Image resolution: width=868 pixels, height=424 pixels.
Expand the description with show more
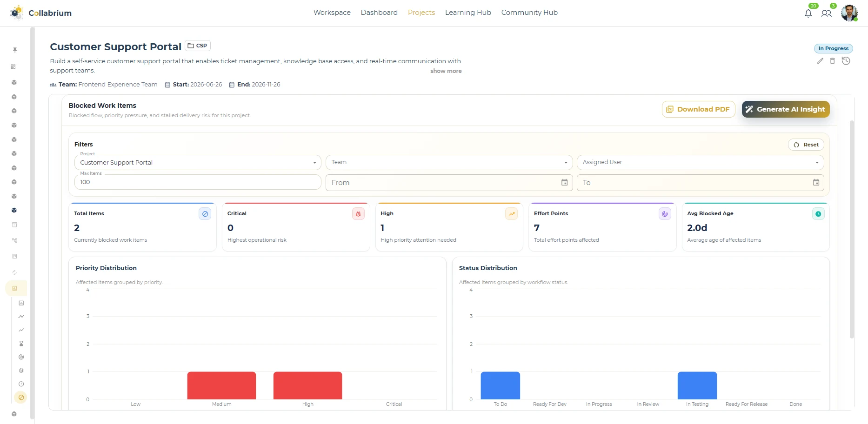coord(446,71)
